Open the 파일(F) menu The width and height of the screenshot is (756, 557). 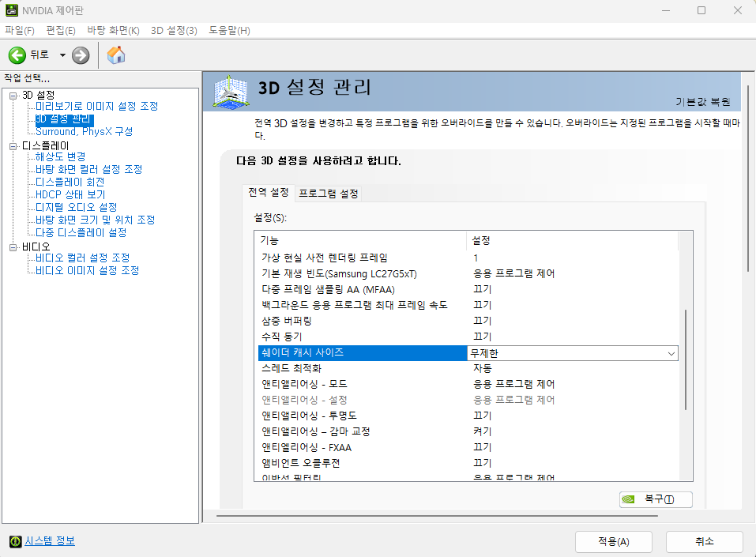[x=19, y=30]
